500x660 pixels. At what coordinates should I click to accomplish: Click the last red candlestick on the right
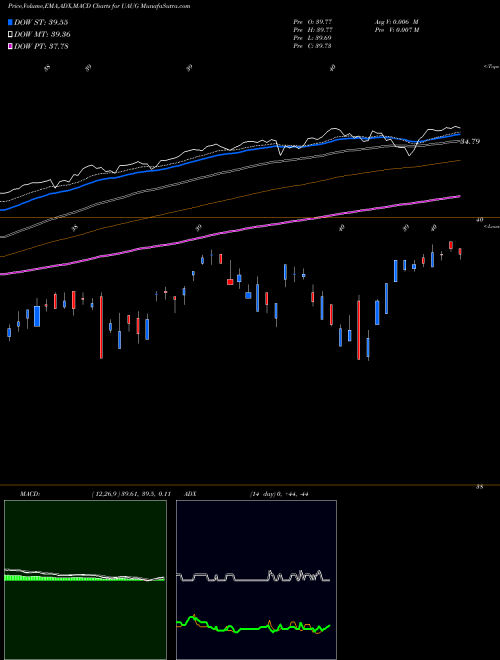[460, 253]
